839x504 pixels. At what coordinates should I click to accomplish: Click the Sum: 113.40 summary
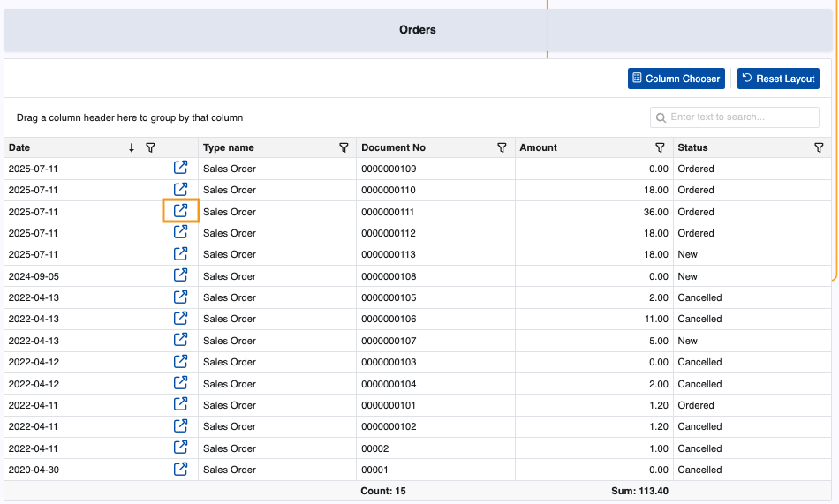(x=640, y=491)
